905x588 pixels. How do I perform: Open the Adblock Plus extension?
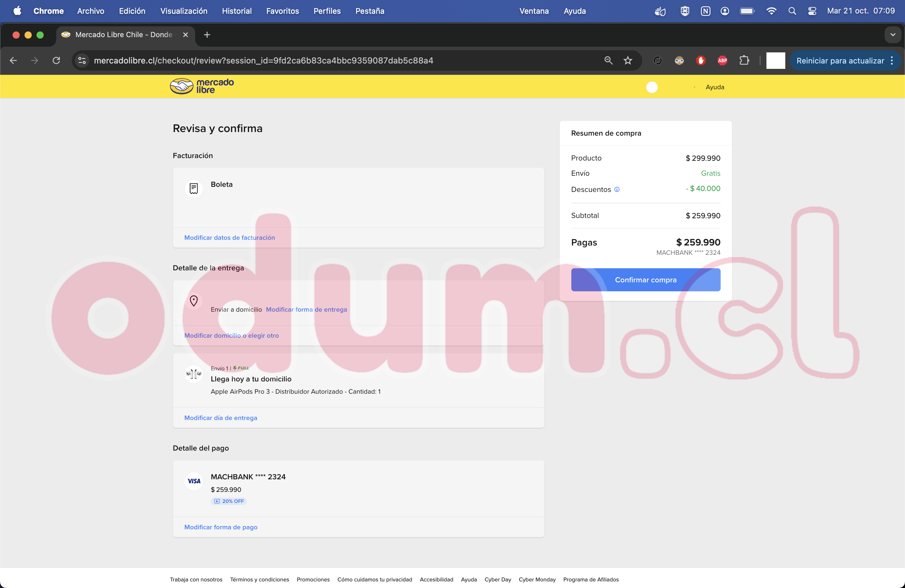[722, 60]
